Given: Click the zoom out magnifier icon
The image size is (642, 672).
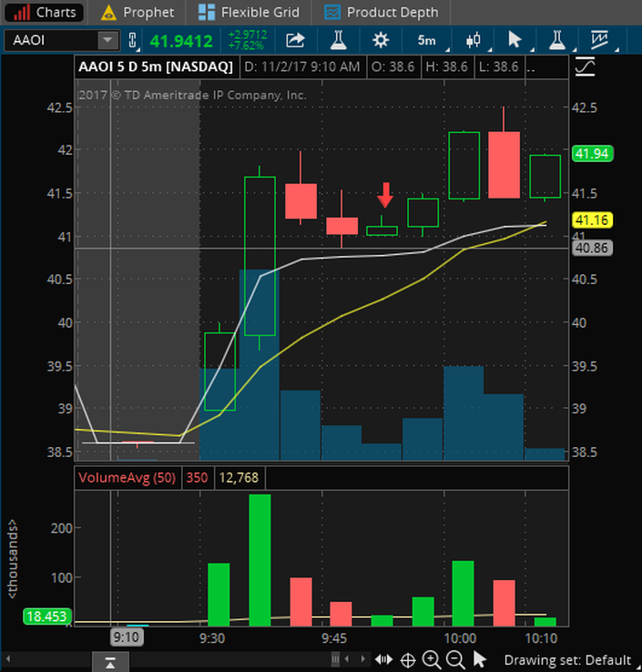Looking at the screenshot, I should coord(455,659).
